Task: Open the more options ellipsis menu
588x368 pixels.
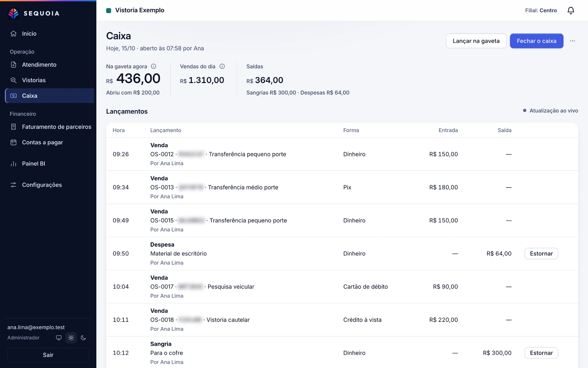Action: (572, 41)
